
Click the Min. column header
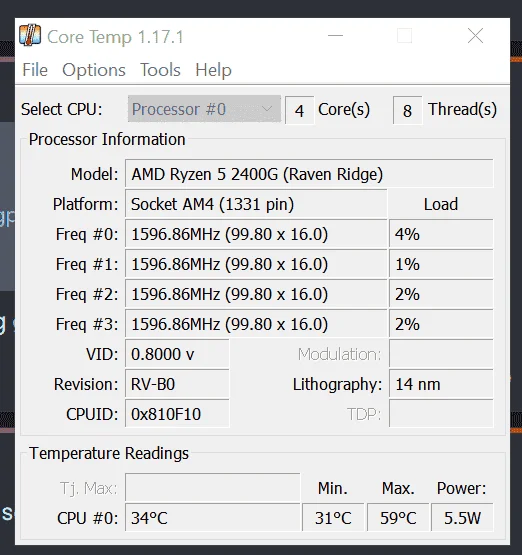coord(333,488)
